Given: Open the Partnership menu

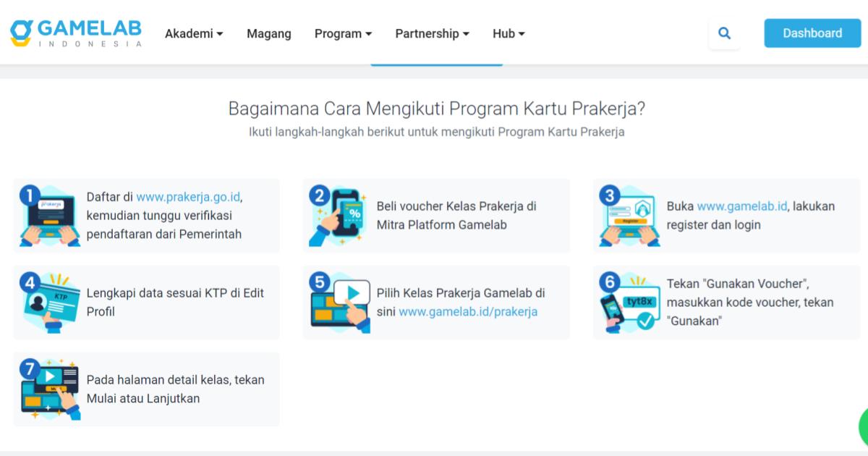Looking at the screenshot, I should pyautogui.click(x=431, y=33).
